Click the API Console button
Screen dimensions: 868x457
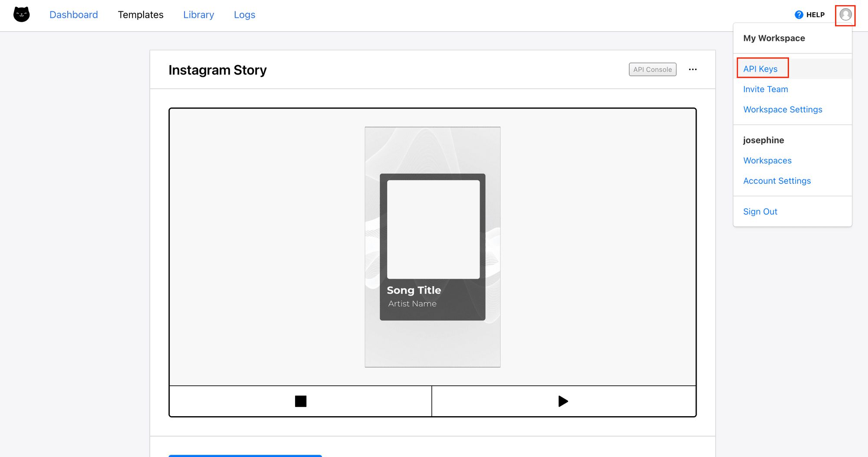[652, 69]
